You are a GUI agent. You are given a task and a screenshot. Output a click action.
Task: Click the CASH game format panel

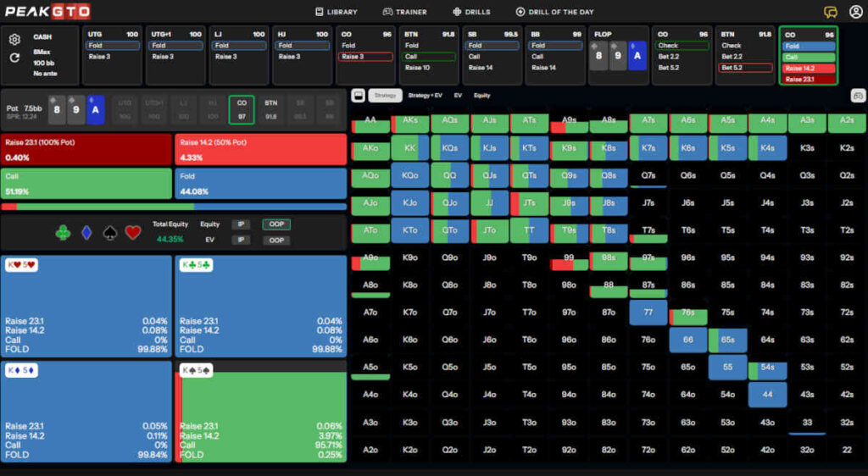pyautogui.click(x=40, y=55)
